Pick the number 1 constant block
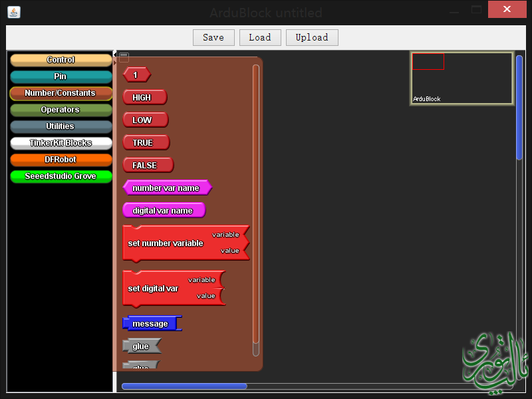This screenshot has width=532, height=399. pos(137,74)
